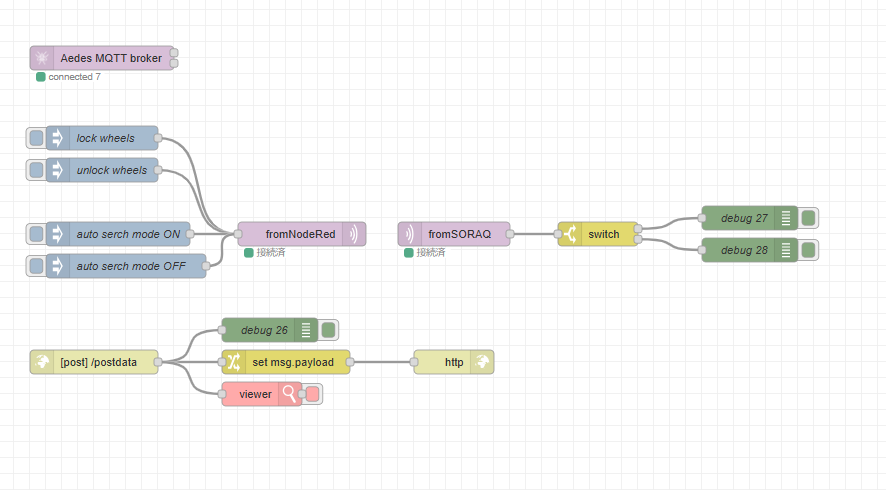Click the Aedes MQTT broker node icon

click(42, 58)
